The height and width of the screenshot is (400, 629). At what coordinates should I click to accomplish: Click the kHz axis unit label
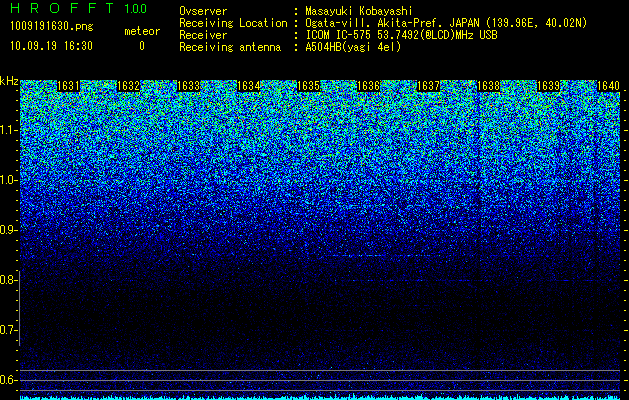(9, 81)
